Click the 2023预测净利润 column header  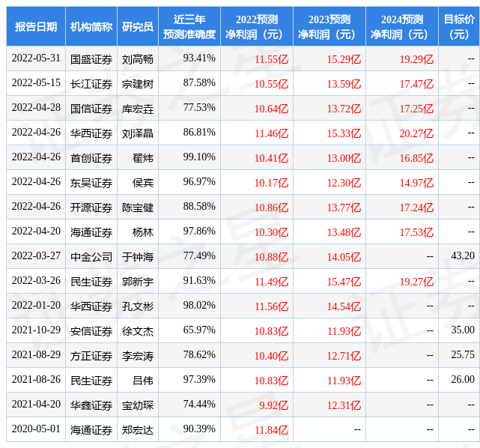click(x=329, y=27)
